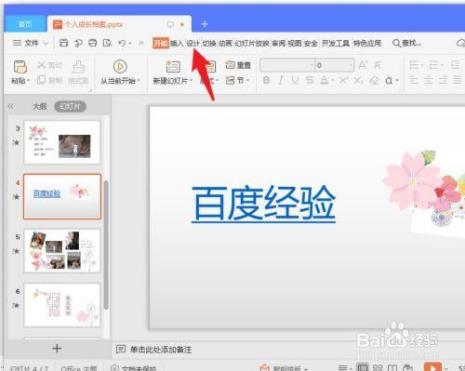The image size is (465, 371).
Task: Click the Decrease Font Size icon
Action: click(378, 65)
